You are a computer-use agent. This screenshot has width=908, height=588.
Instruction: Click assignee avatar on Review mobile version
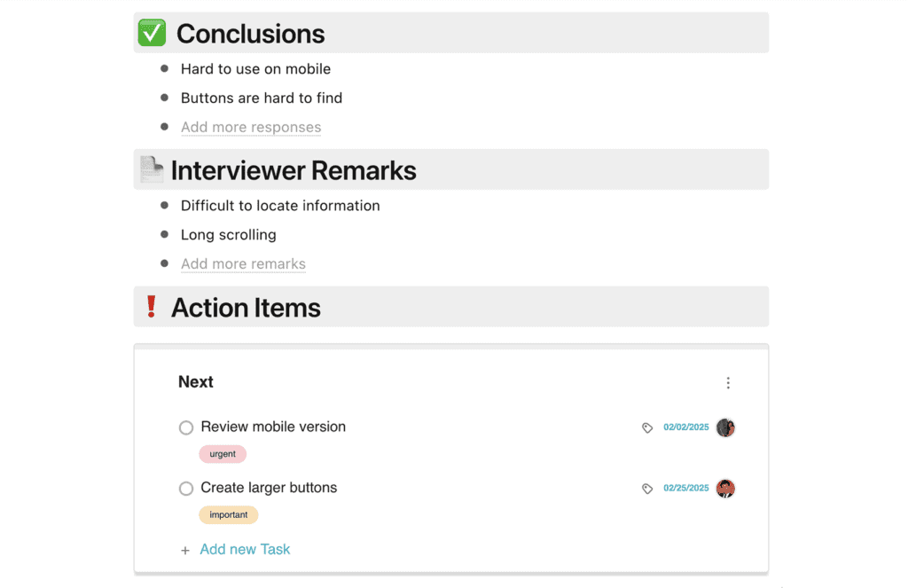(x=725, y=427)
